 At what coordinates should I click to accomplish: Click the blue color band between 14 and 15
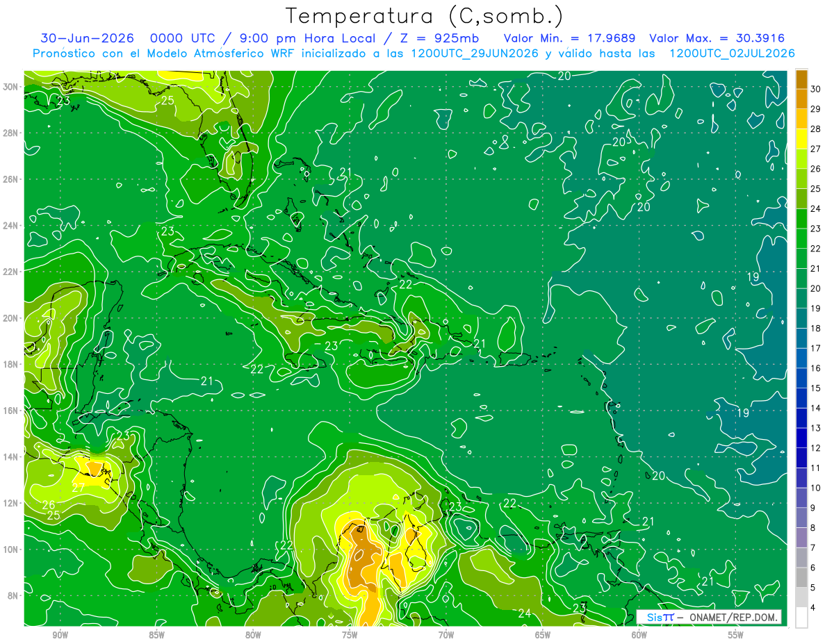tap(801, 398)
